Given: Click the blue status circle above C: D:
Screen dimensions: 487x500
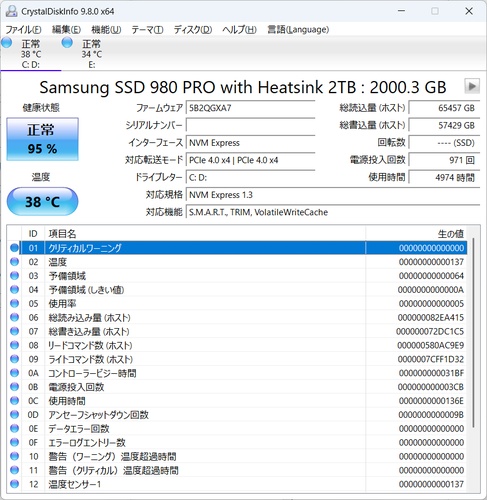Looking at the screenshot, I should (x=7, y=43).
